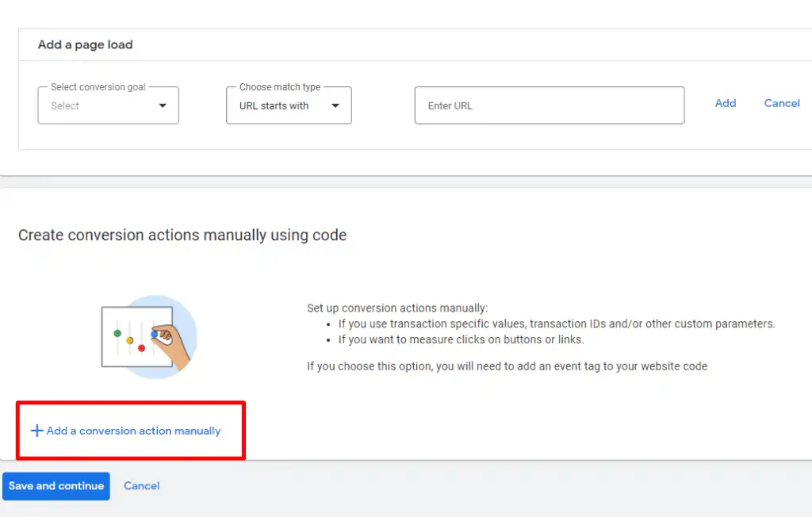Click Add to confirm the page load conversion
Image resolution: width=812 pixels, height=517 pixels.
coord(725,103)
